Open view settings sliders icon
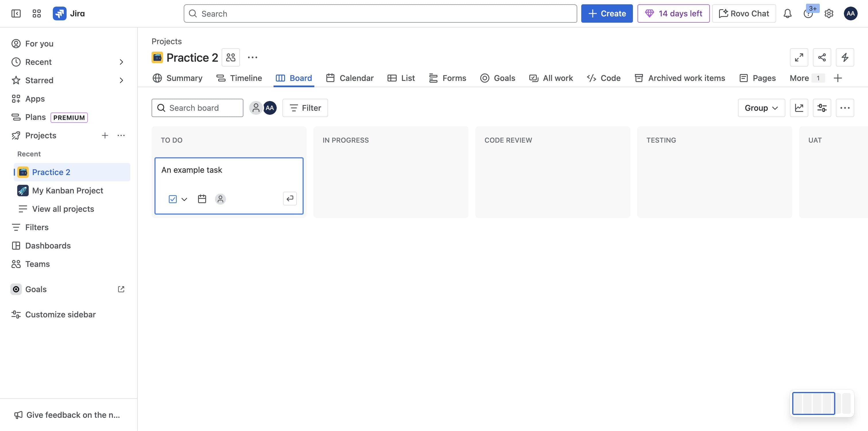868x431 pixels. pyautogui.click(x=822, y=108)
